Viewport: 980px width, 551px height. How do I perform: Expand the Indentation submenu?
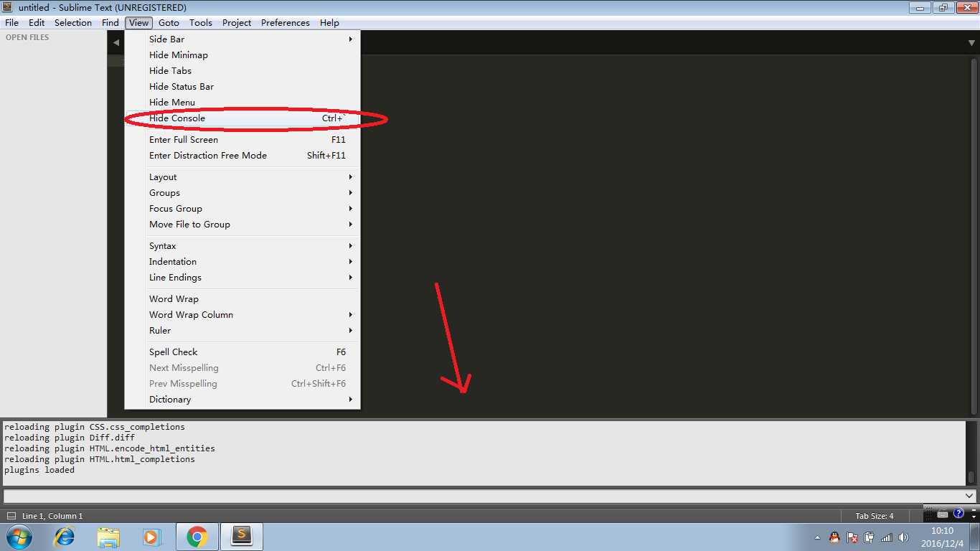(x=242, y=261)
